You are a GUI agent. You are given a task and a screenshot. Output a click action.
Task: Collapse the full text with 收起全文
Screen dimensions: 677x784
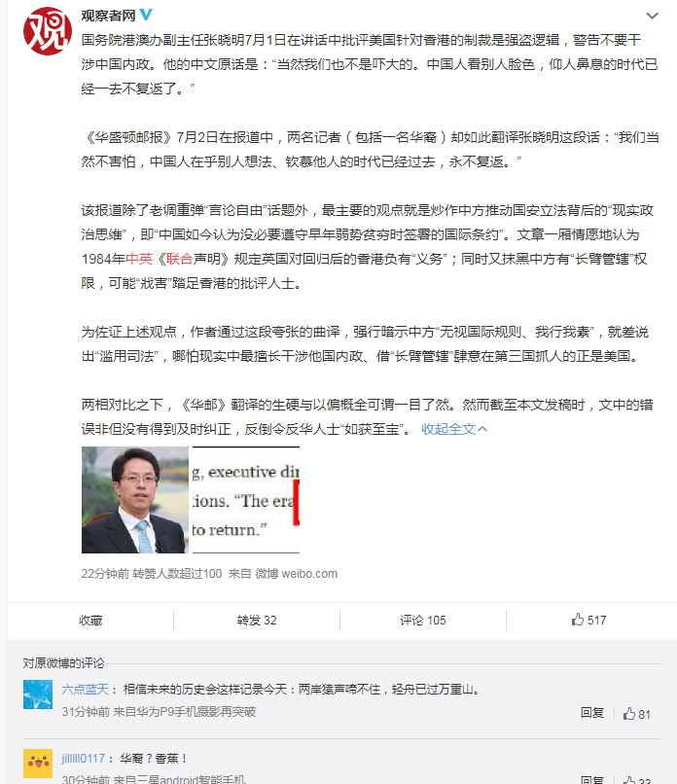click(454, 429)
